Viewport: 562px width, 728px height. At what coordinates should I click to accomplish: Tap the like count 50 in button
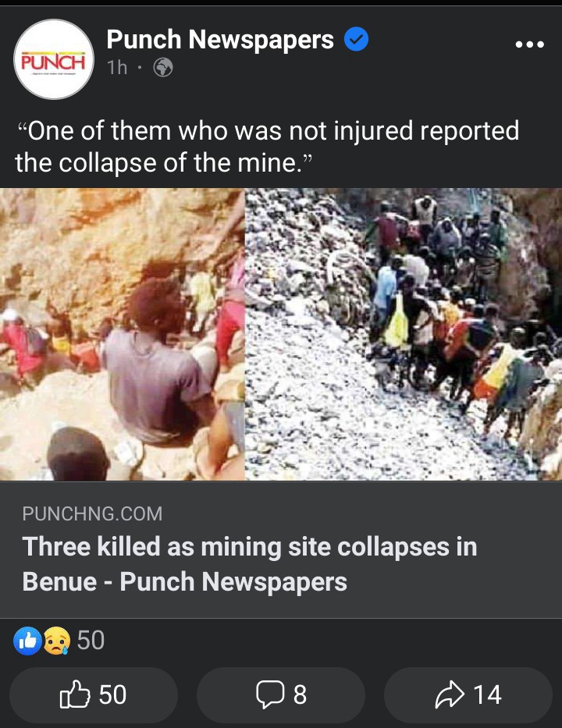pos(112,695)
